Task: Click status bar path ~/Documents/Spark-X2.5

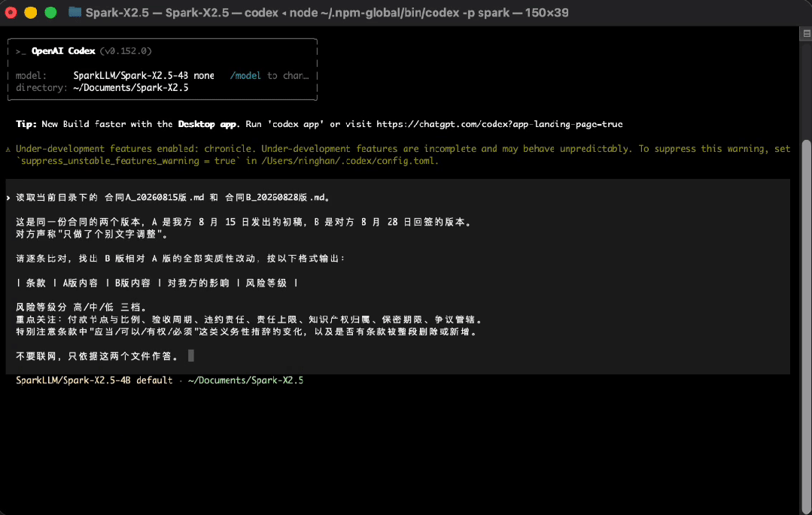Action: click(x=246, y=380)
